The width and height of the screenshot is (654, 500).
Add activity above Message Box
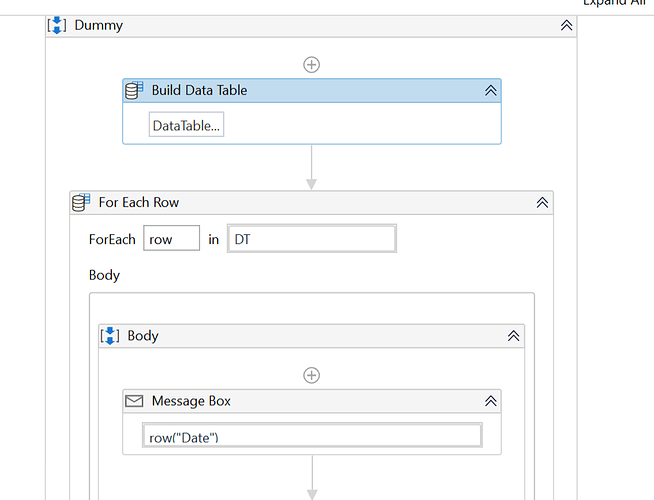312,375
